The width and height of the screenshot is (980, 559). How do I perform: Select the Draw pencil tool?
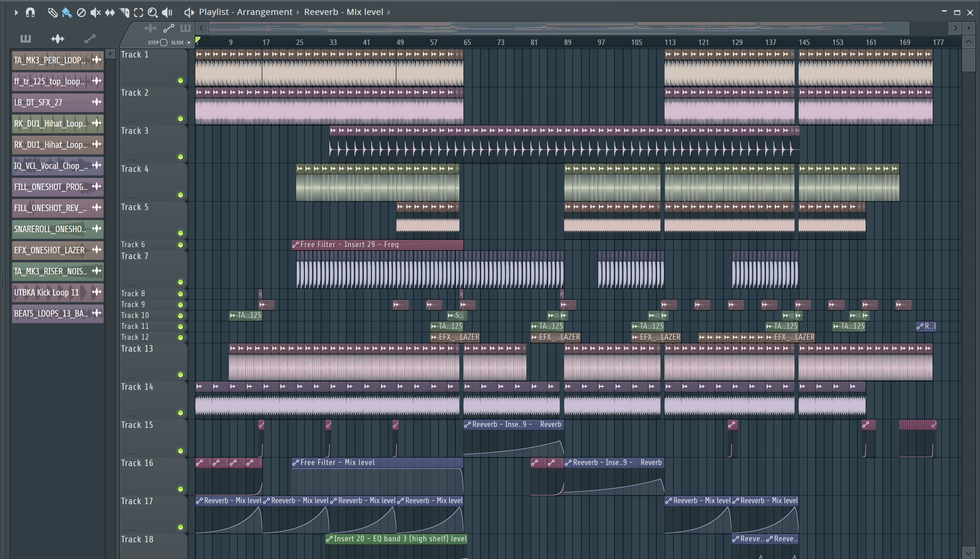(x=52, y=13)
